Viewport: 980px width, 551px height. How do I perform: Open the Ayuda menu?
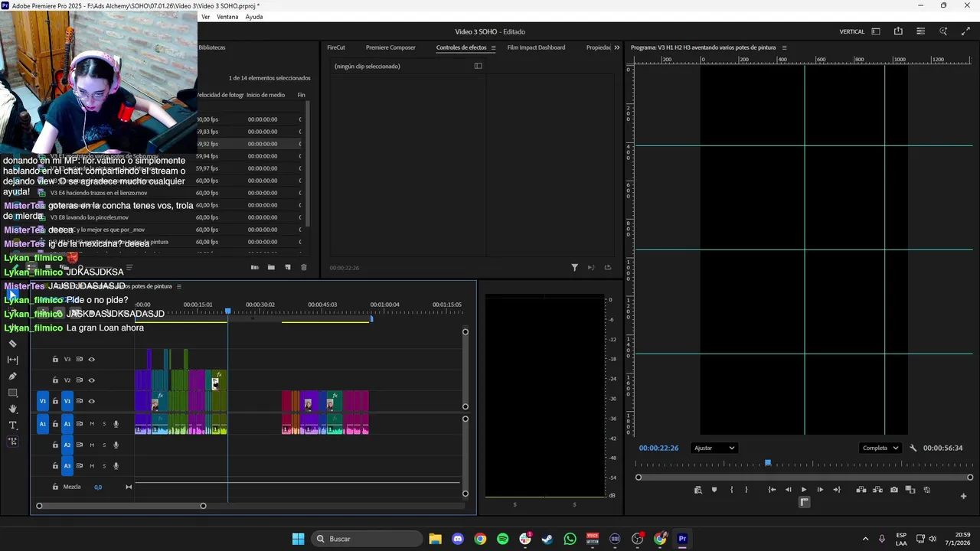(254, 17)
